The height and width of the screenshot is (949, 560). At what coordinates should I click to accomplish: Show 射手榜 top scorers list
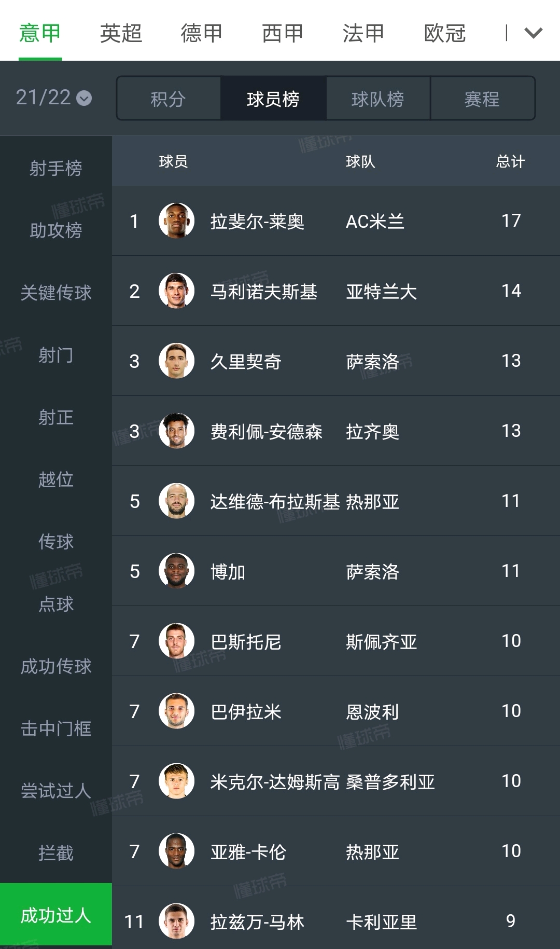56,168
